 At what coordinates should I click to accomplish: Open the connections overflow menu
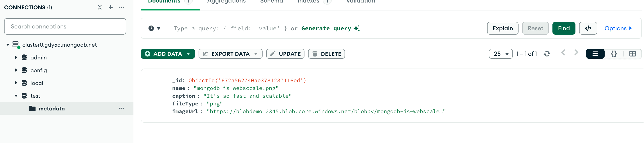point(122,7)
